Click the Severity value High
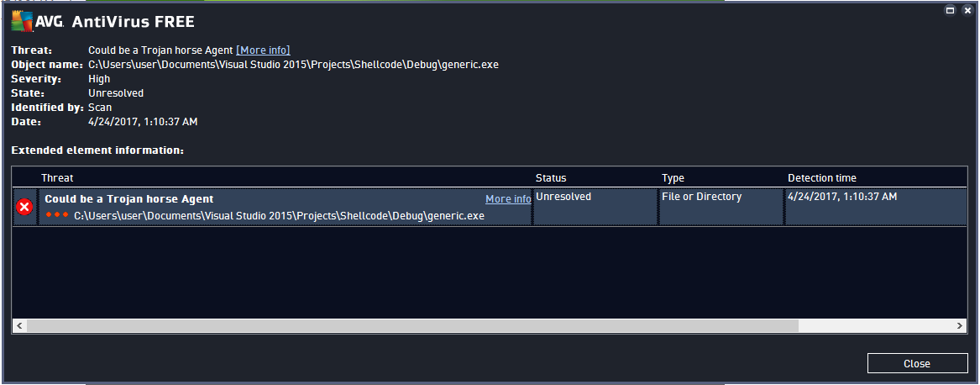The image size is (980, 385). 99,79
